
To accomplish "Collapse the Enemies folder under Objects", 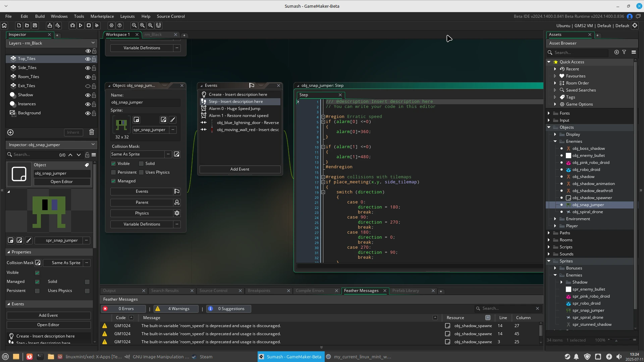I will (x=555, y=141).
